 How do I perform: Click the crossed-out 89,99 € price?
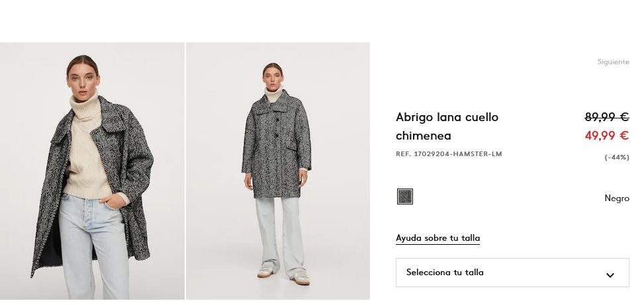[x=607, y=117]
